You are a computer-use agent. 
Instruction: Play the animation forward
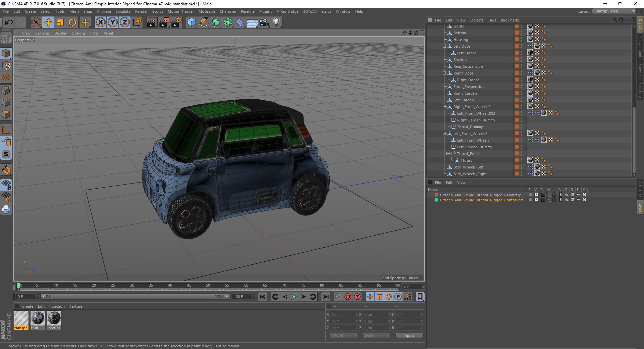pyautogui.click(x=294, y=297)
